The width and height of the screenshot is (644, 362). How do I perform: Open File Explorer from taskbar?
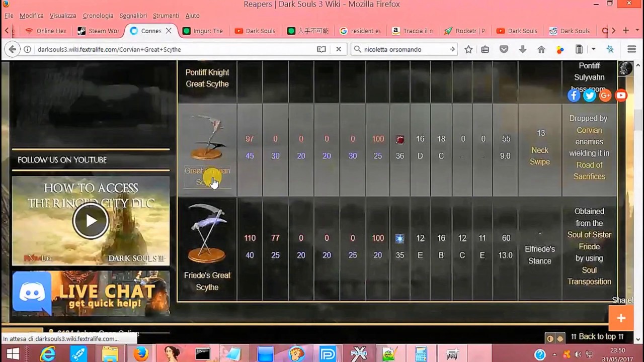click(110, 354)
